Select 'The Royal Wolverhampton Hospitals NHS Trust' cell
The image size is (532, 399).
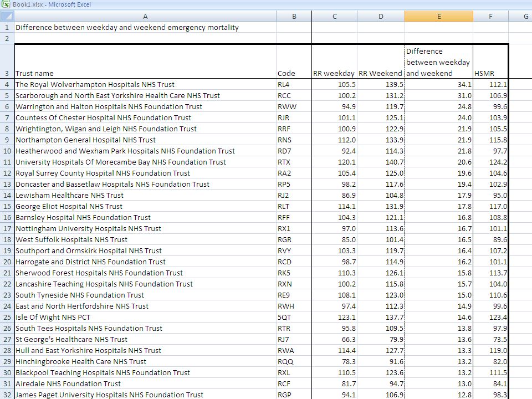145,84
